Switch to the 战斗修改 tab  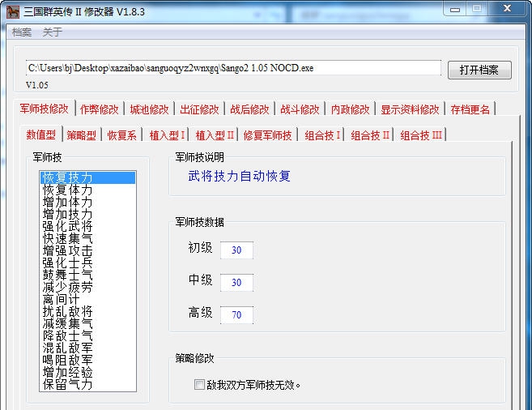[x=300, y=109]
